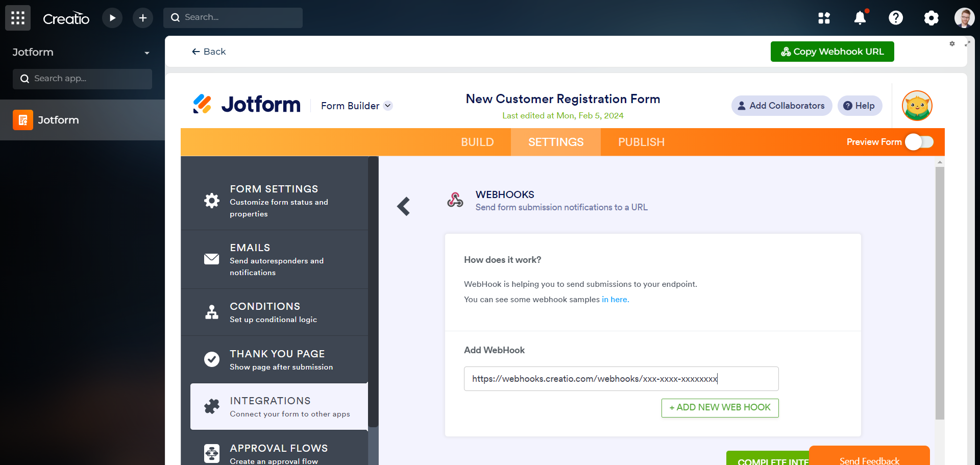
Task: Click the top Search field
Action: pos(233,18)
